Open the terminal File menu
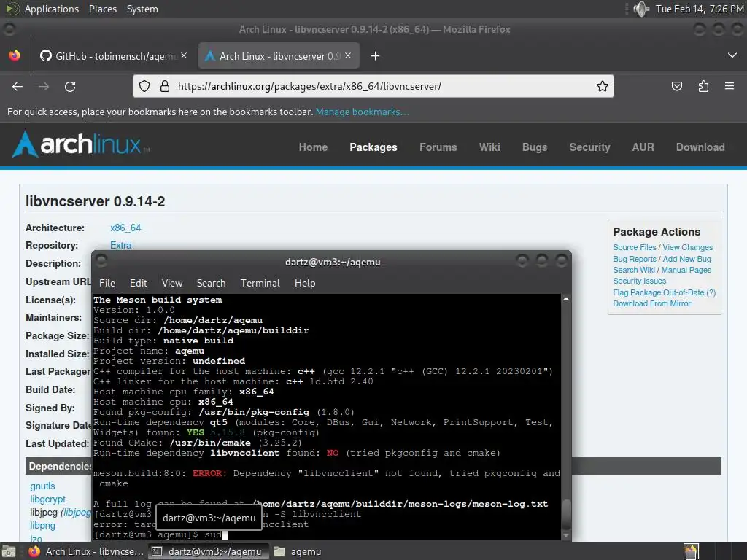The height and width of the screenshot is (560, 747). point(107,283)
